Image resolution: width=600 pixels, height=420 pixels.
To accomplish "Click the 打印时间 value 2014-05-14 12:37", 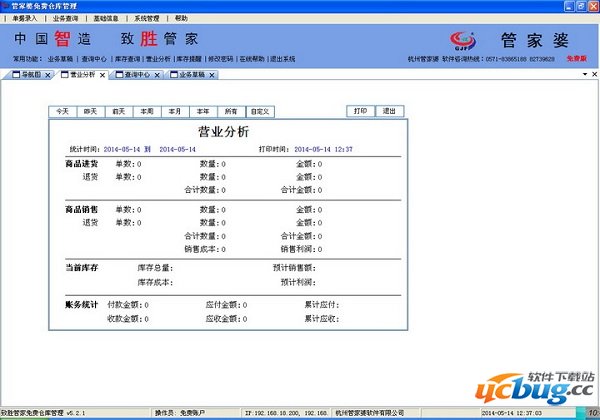I will coord(323,149).
